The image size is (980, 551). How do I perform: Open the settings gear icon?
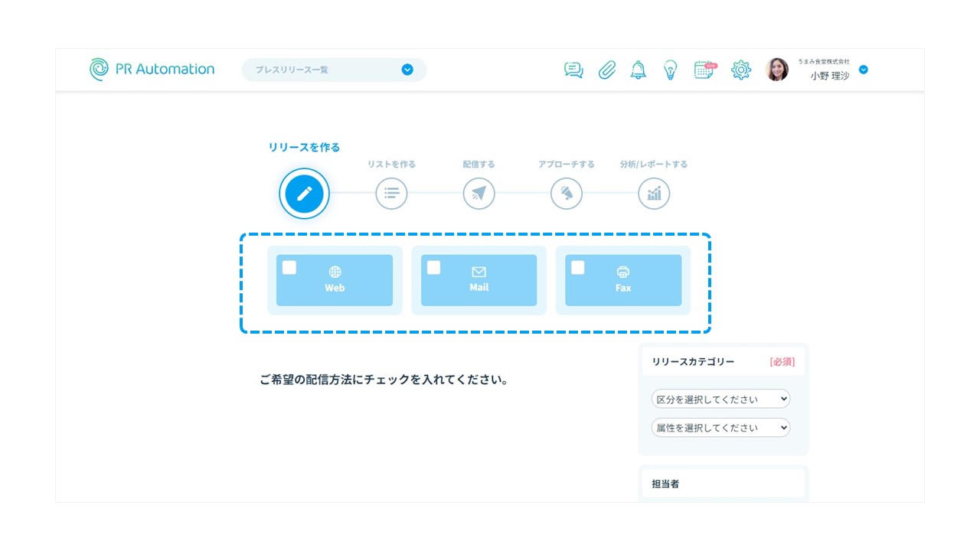[740, 70]
